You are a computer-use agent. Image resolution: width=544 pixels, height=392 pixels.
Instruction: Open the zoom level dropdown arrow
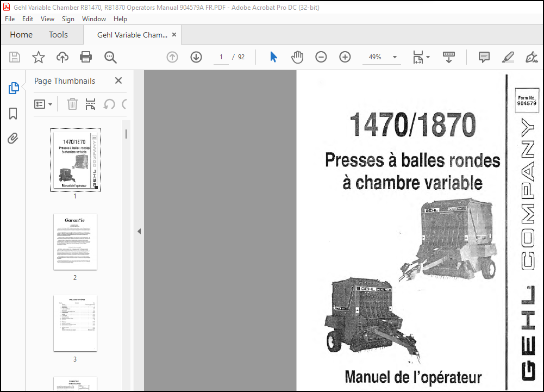(395, 57)
